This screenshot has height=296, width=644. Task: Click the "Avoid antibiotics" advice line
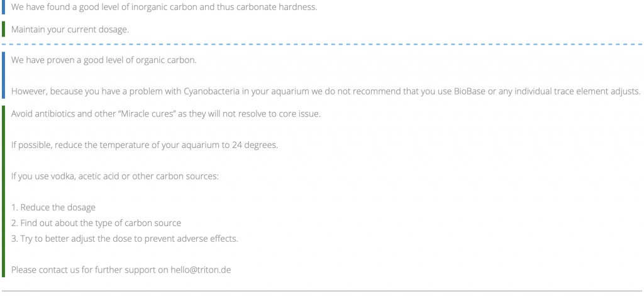[x=166, y=113]
